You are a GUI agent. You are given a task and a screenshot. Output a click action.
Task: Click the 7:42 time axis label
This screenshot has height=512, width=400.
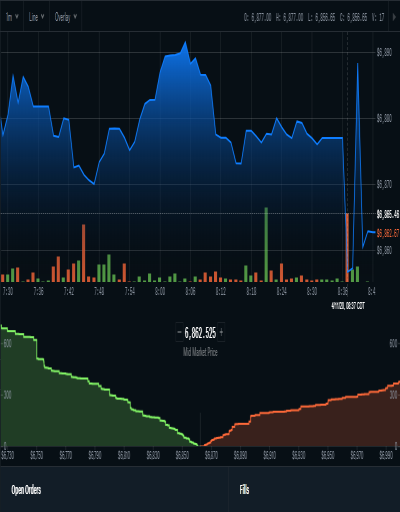(69, 291)
